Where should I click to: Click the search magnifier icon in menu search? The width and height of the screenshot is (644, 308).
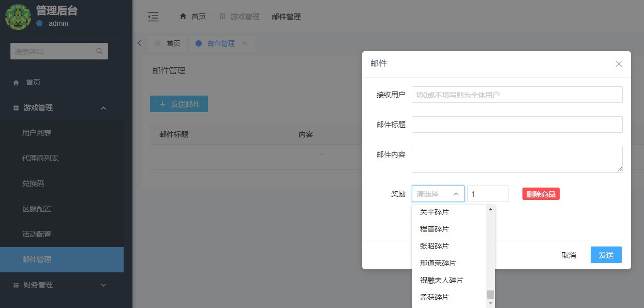point(99,51)
